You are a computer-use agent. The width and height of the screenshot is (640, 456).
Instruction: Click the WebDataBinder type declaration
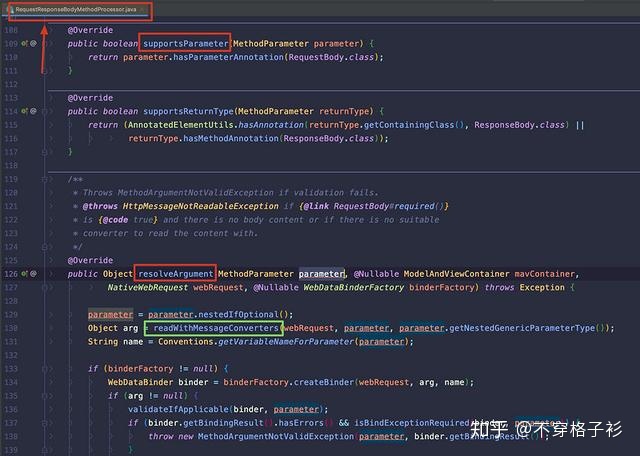tap(140, 383)
